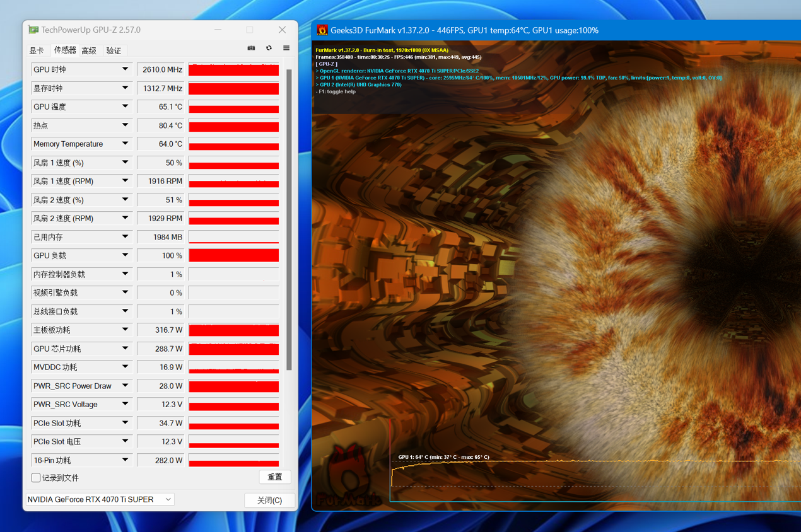Open the GPU 时钟 sensor dropdown arrow
Viewport: 801px width, 532px height.
[125, 69]
